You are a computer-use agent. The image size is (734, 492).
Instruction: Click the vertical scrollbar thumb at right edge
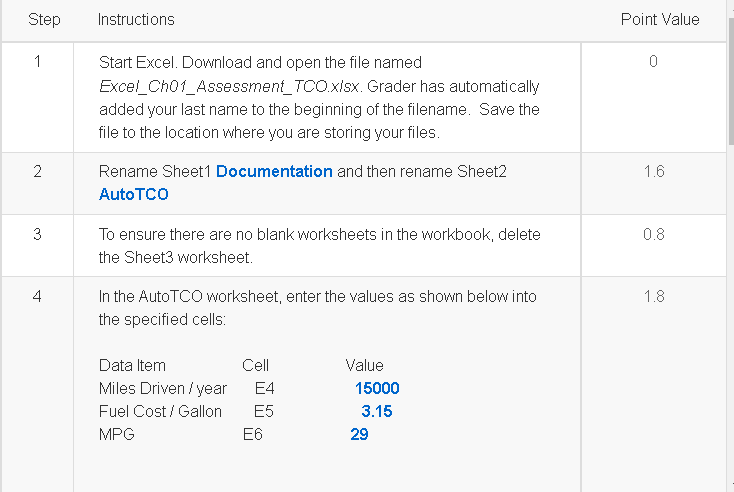tap(731, 82)
